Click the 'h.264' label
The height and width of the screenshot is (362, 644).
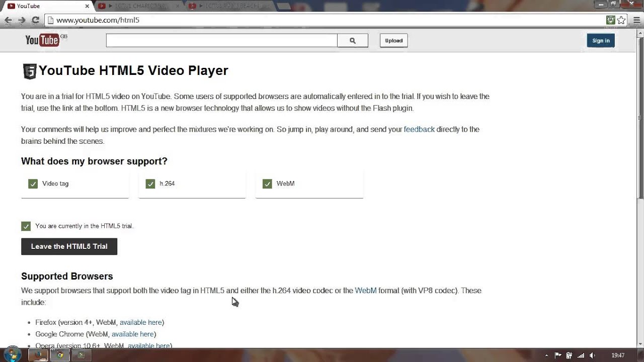tap(167, 184)
